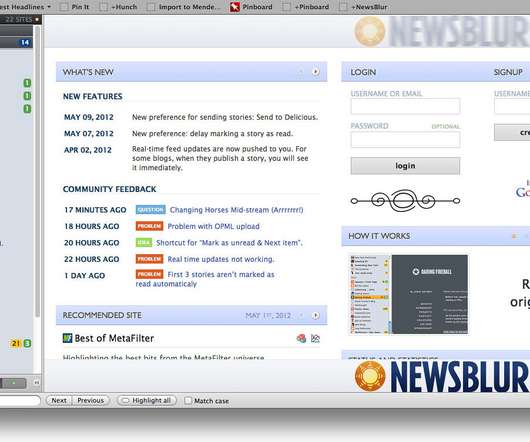Toggle the Match case checkbox
The width and height of the screenshot is (530, 442).
click(x=188, y=400)
